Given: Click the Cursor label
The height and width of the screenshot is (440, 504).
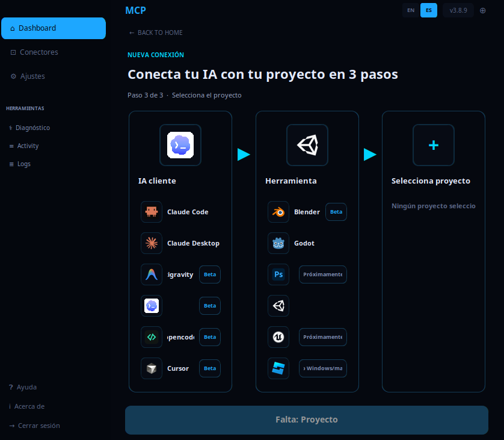Looking at the screenshot, I should 178,368.
